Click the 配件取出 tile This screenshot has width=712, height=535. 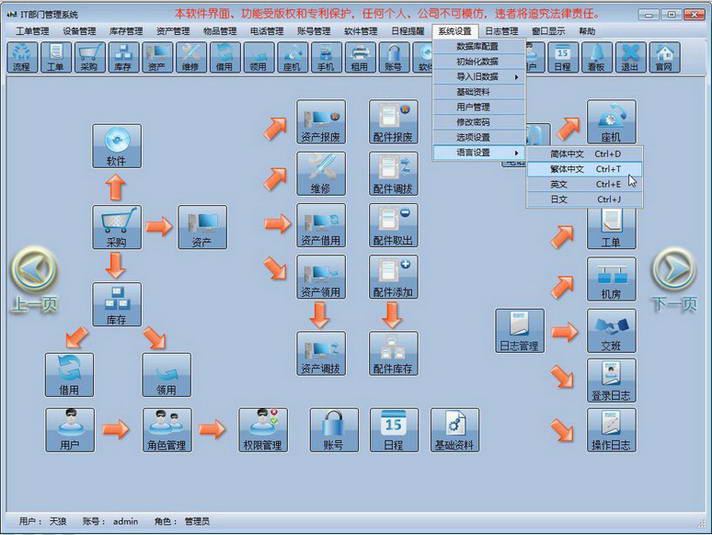coord(393,225)
